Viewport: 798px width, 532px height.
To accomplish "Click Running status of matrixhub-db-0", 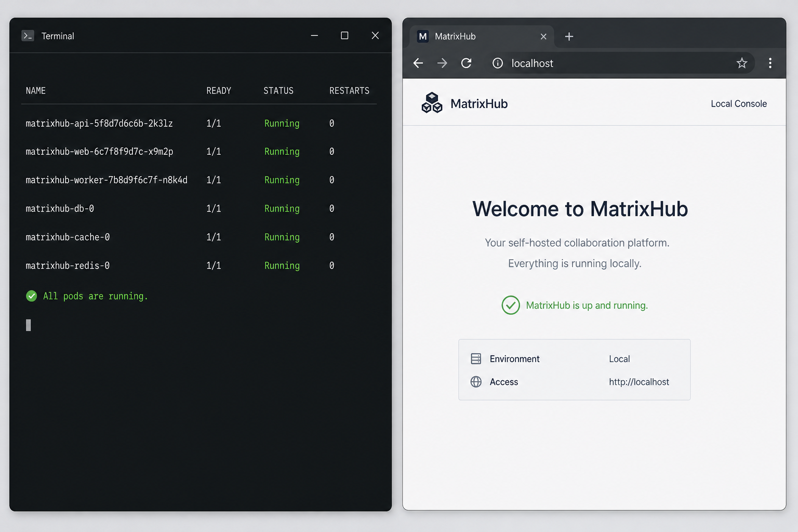I will click(x=282, y=209).
